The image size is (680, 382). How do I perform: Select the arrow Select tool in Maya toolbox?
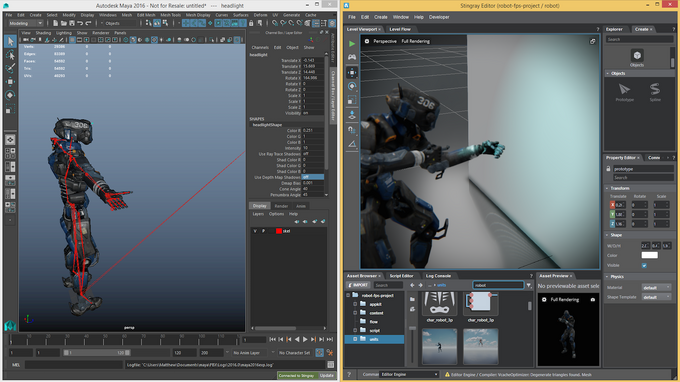[10, 42]
